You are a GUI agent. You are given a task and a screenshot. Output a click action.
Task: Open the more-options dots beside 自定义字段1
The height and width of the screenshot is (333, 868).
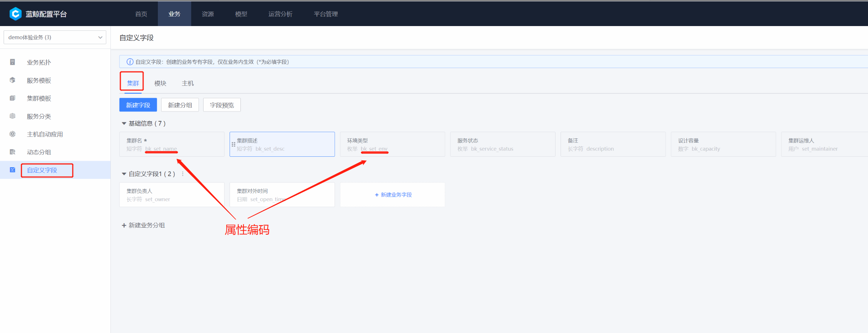click(x=183, y=174)
